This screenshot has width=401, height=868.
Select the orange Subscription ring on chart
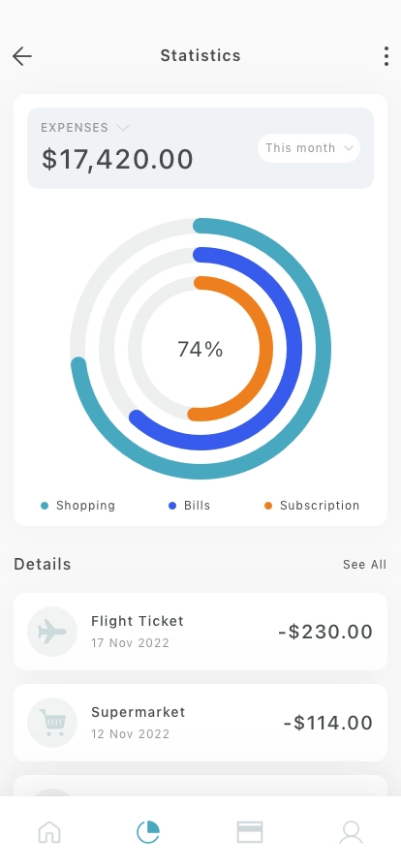click(x=265, y=349)
